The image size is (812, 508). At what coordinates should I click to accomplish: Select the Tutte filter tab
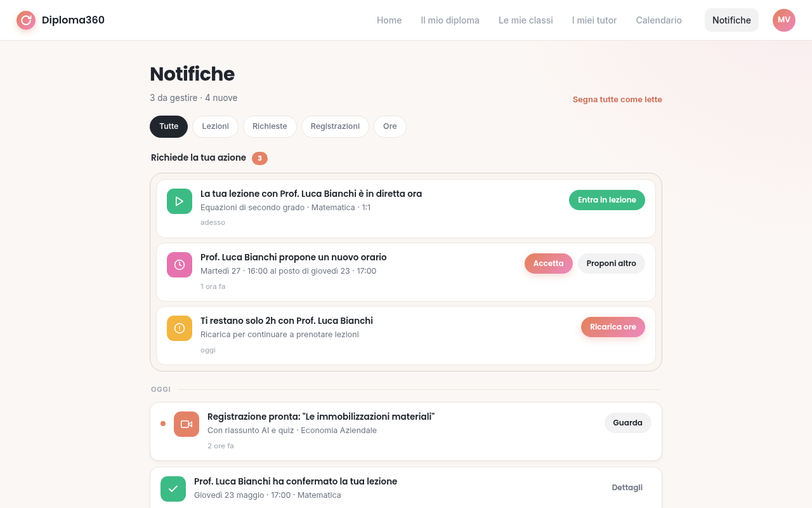[169, 126]
